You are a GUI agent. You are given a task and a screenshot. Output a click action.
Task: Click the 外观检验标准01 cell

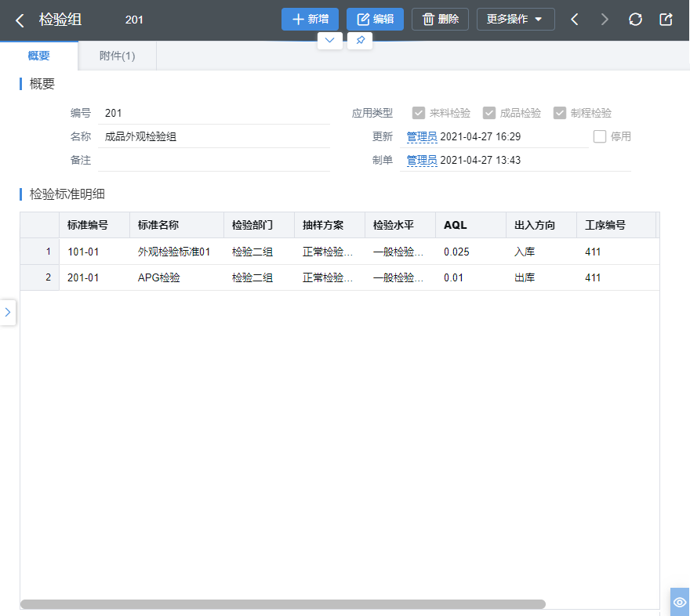click(177, 252)
